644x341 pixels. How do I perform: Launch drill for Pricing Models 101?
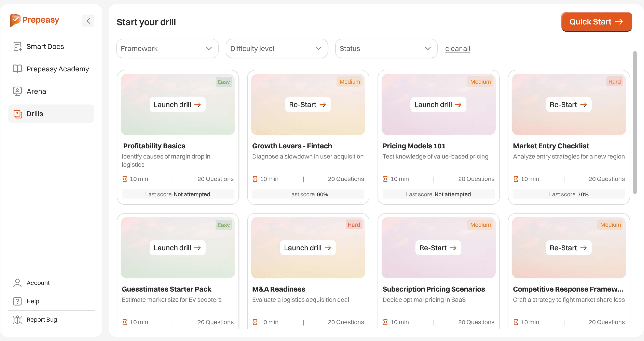438,105
